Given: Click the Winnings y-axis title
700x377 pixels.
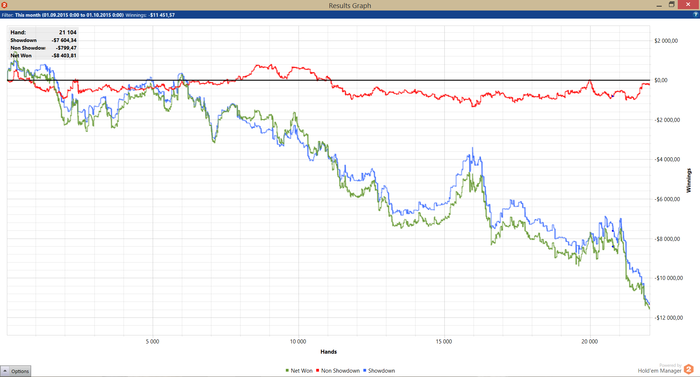Looking at the screenshot, I should (x=688, y=180).
